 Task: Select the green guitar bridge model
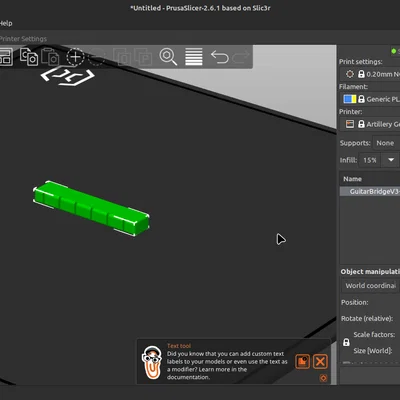(x=91, y=208)
